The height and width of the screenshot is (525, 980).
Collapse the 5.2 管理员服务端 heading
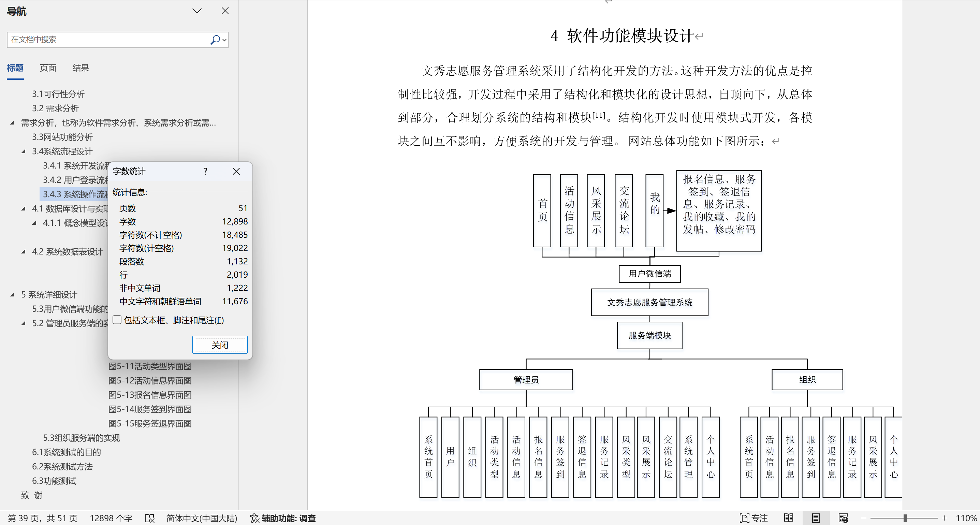click(24, 323)
